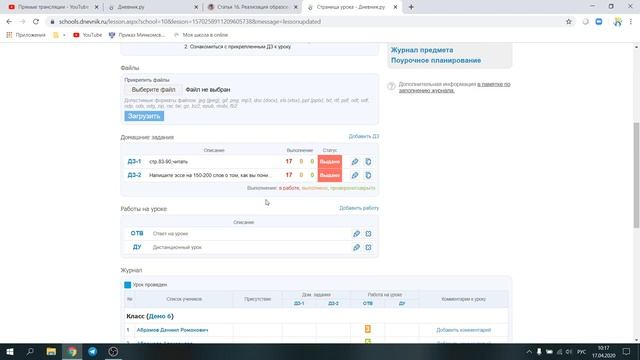Switch to the YouTube live streams tab
Viewport: 640px width, 360px height.
(x=52, y=7)
